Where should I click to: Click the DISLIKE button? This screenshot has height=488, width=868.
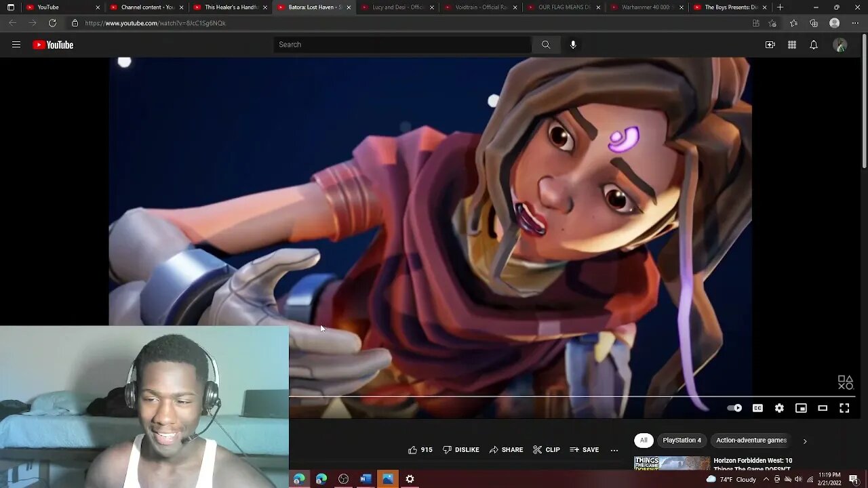click(x=461, y=450)
